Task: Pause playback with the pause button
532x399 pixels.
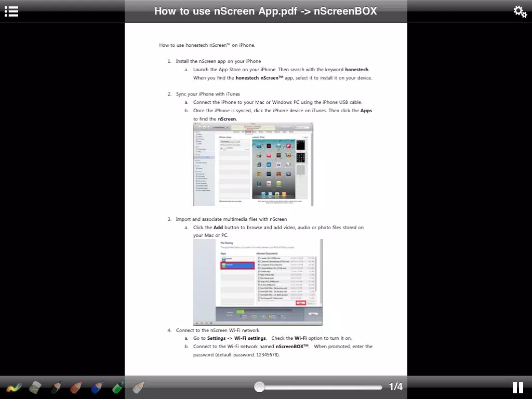Action: pos(518,387)
